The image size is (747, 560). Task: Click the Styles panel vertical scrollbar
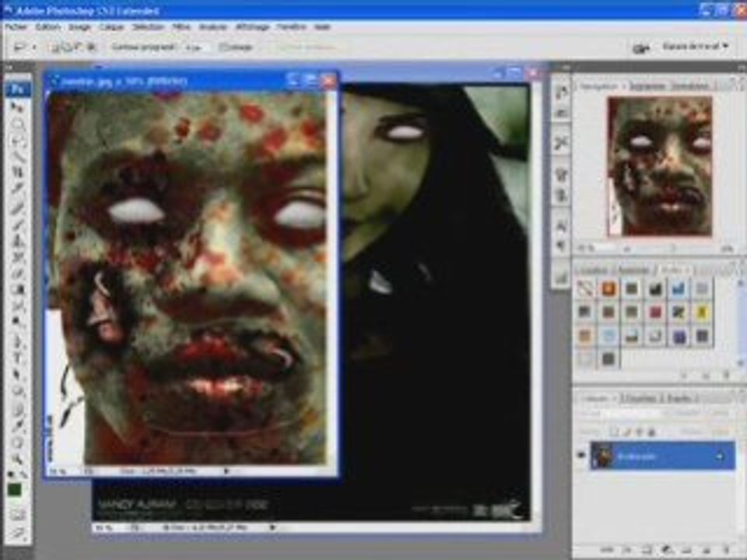[x=741, y=323]
